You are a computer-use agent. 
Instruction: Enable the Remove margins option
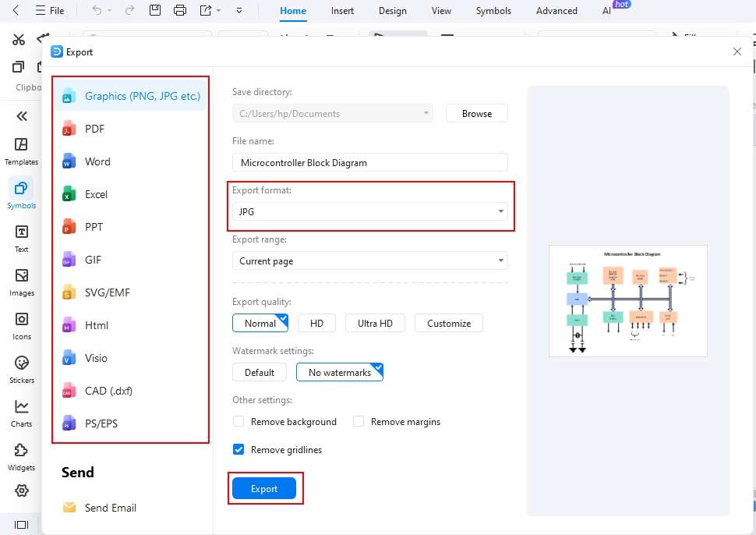358,421
